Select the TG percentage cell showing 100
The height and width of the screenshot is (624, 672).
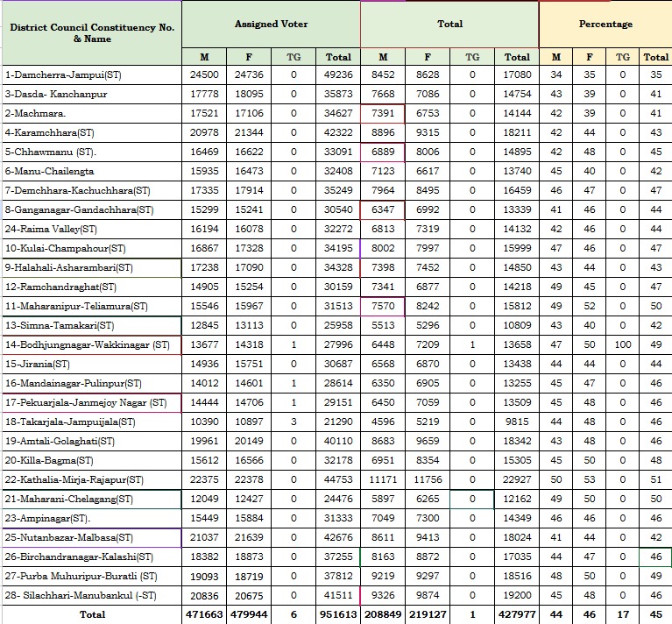pos(622,345)
